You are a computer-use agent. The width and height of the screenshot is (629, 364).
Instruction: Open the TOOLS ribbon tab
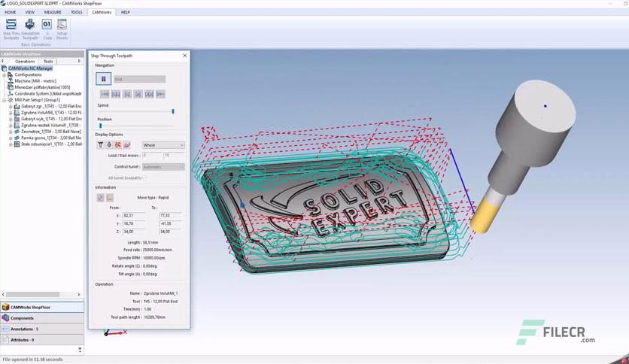pyautogui.click(x=77, y=13)
